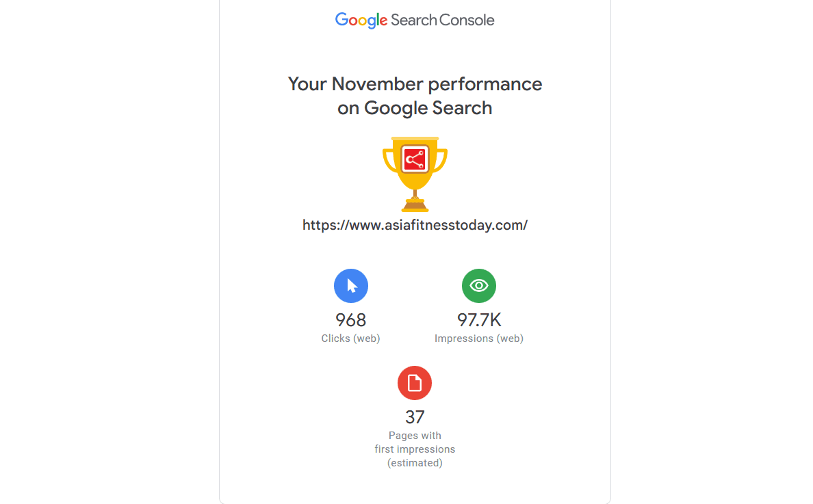This screenshot has height=504, width=813.
Task: Select the 37 pages count
Action: point(415,417)
